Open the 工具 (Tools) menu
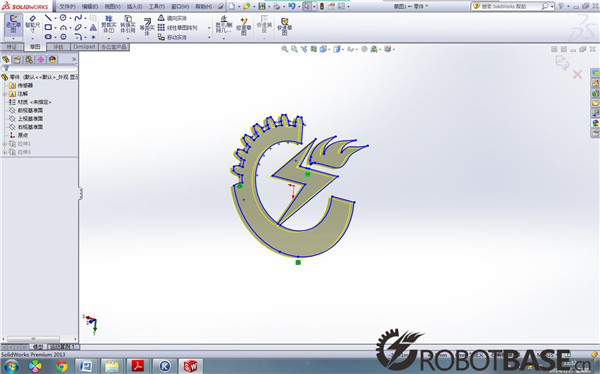This screenshot has width=600, height=374. point(157,7)
